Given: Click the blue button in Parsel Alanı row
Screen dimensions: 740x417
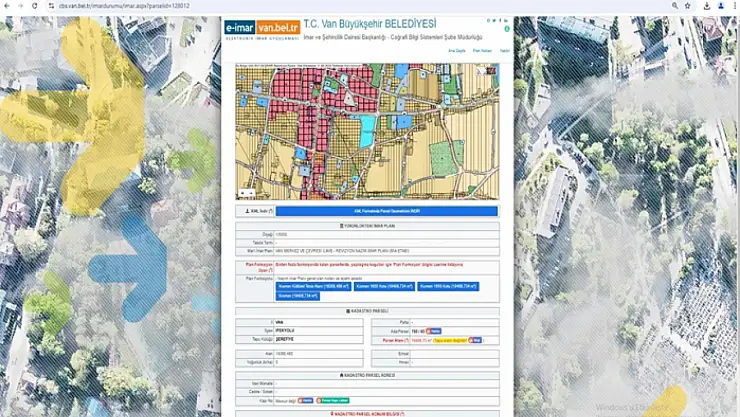Looking at the screenshot, I should 475,340.
